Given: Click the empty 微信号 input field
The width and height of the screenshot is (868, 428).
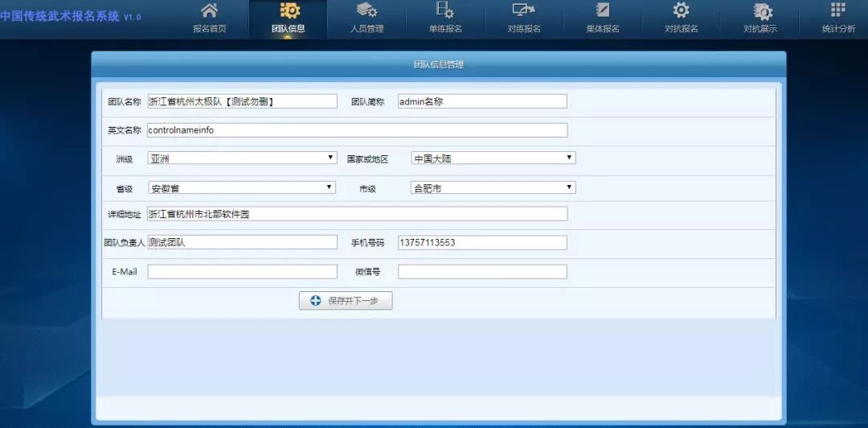Looking at the screenshot, I should tap(482, 272).
